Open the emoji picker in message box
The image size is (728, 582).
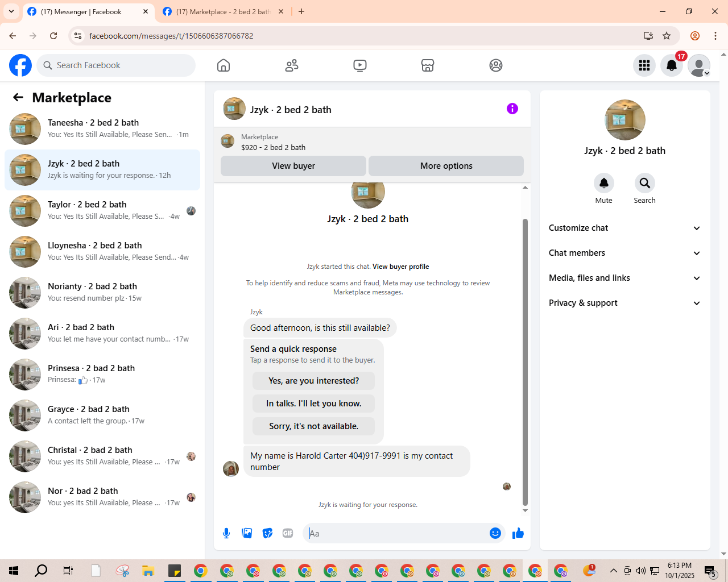(495, 533)
